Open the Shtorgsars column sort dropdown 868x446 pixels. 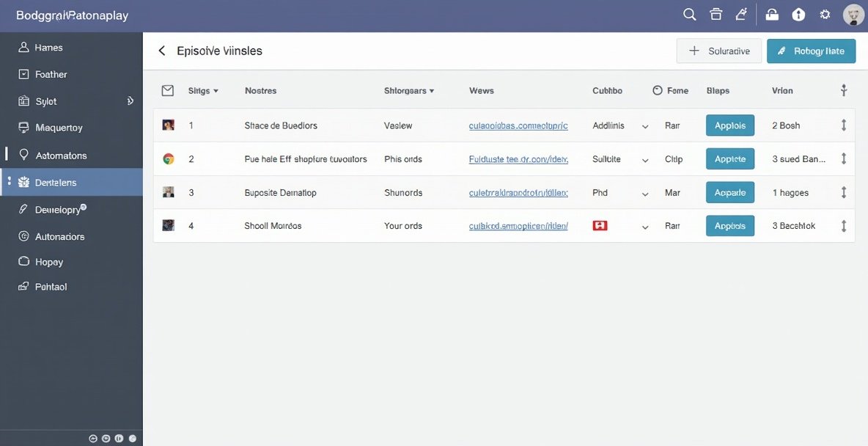pos(432,91)
